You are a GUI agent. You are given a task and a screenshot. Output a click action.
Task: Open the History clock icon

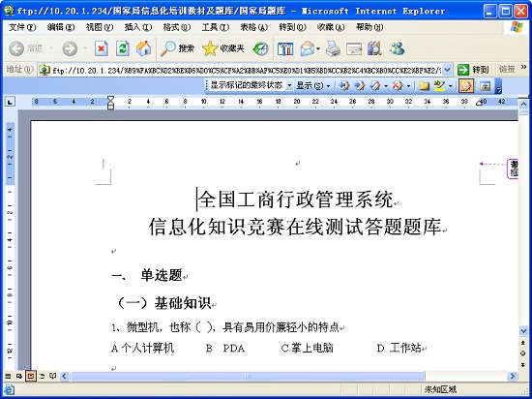coord(260,48)
